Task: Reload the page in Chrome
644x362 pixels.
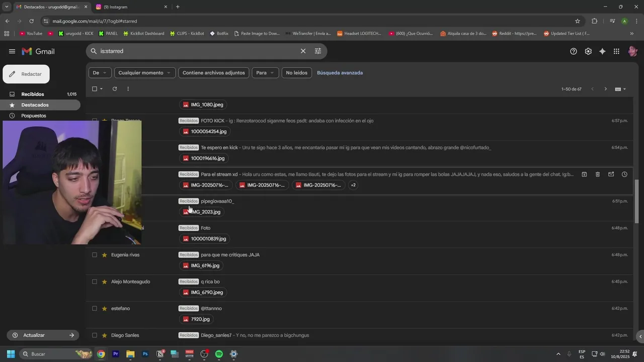Action: (32, 21)
